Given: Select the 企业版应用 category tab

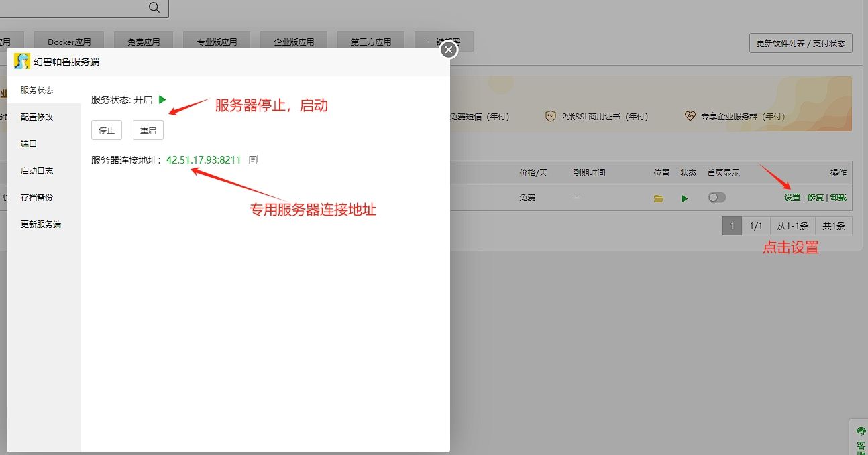Looking at the screenshot, I should (294, 42).
